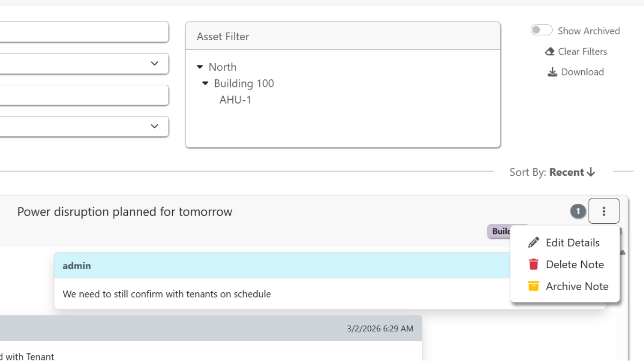The height and width of the screenshot is (362, 644).
Task: Collapse the North tree node
Action: click(x=200, y=67)
